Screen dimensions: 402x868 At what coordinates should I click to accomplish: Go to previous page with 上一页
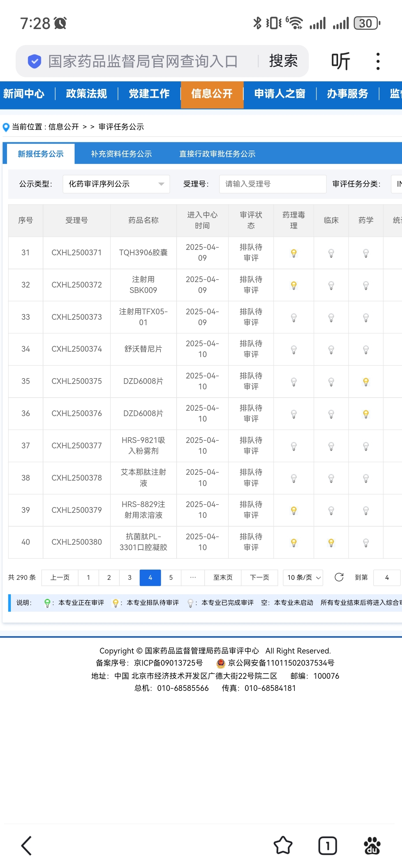(60, 578)
